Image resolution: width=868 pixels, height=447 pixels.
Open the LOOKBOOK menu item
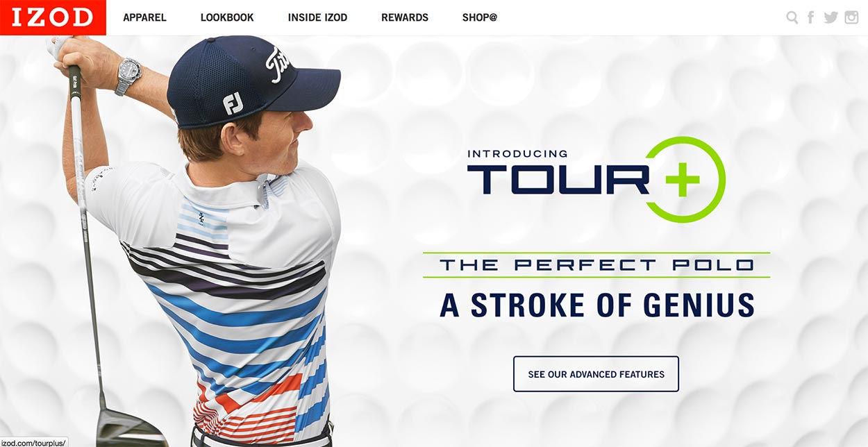(227, 17)
